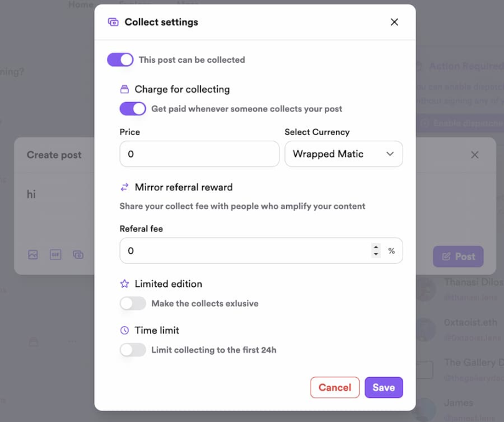Enable 'Make the collects exclusive' toggle
Image resolution: width=504 pixels, height=422 pixels.
[x=133, y=304]
